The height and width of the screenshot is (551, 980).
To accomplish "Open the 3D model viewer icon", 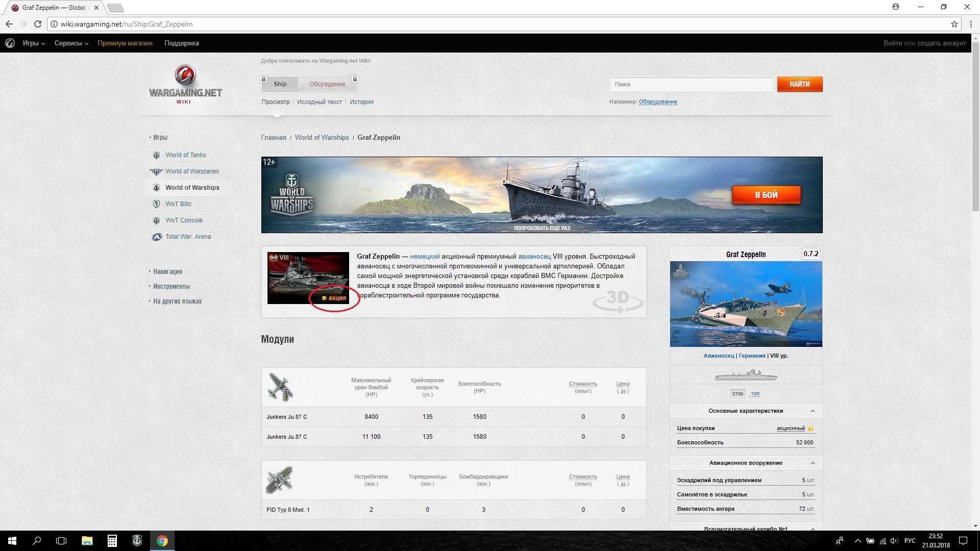I will (x=618, y=301).
